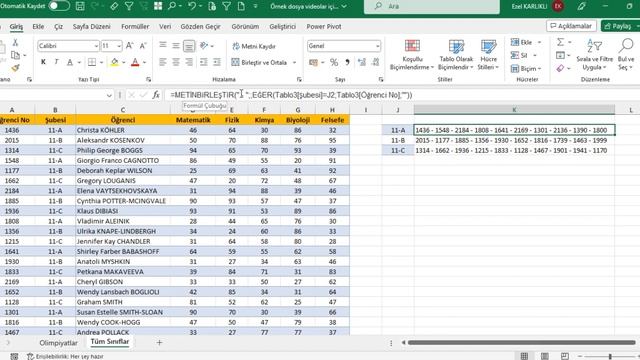Open the Birleştir ve Ortala dropdown arrow
Image resolution: width=640 pixels, height=360 pixels.
point(294,62)
